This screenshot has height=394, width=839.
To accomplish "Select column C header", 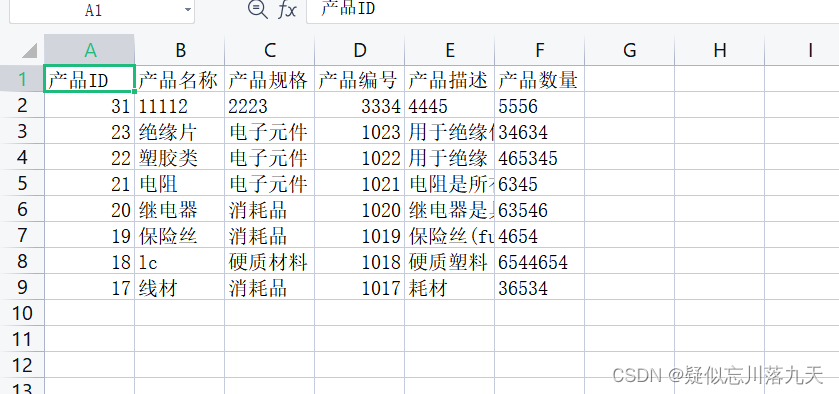I will [270, 50].
